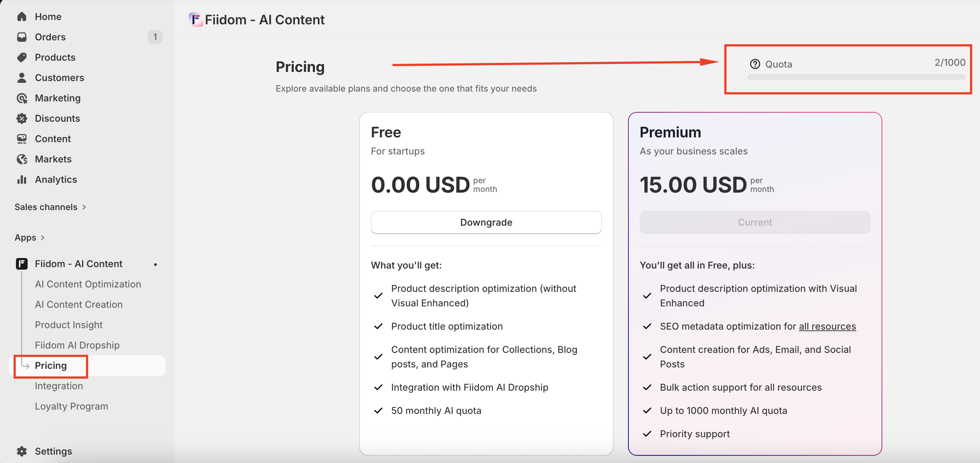
Task: Click the Home house icon
Action: pos(22,17)
